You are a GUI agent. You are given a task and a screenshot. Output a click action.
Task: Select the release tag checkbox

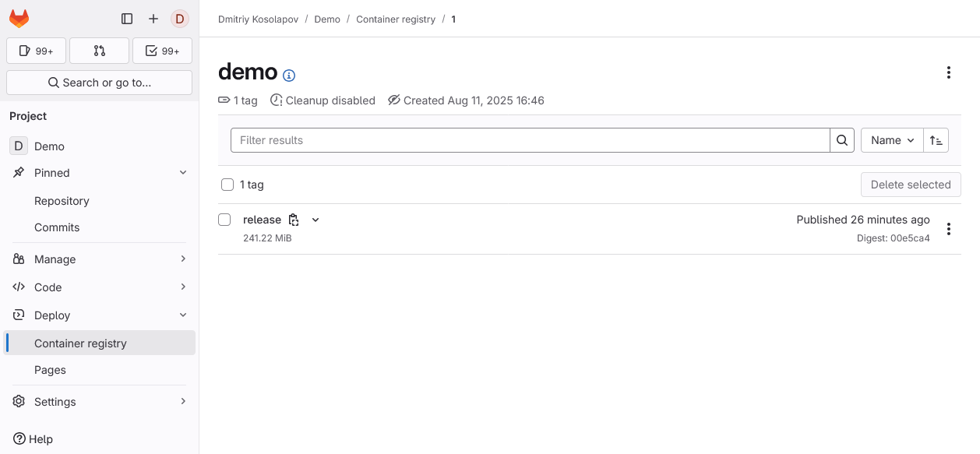(224, 220)
